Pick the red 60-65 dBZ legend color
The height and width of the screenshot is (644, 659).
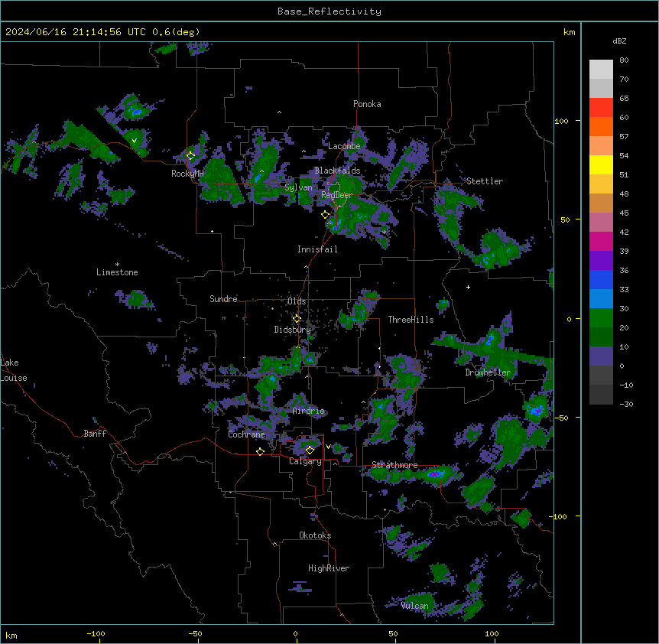pos(601,107)
